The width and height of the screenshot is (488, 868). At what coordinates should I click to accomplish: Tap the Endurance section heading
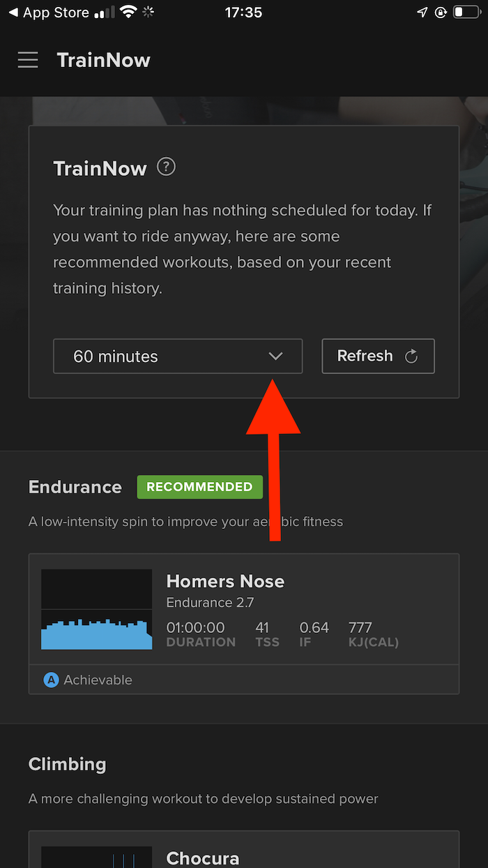[x=75, y=487]
